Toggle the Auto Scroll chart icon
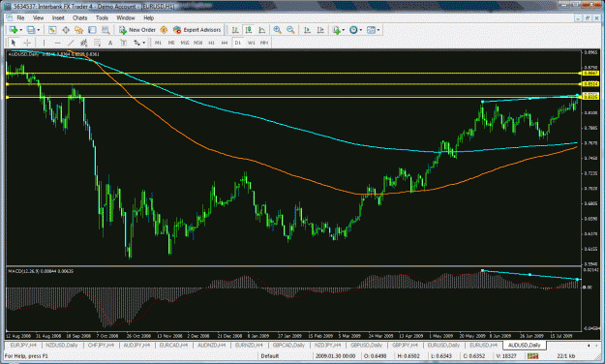Screen dimensions: 605x364 307,30
